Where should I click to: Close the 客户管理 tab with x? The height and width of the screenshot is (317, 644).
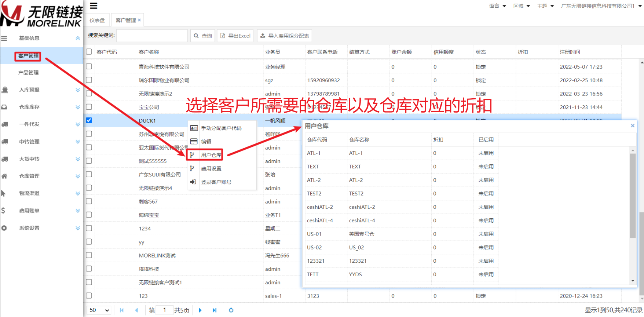pos(139,20)
